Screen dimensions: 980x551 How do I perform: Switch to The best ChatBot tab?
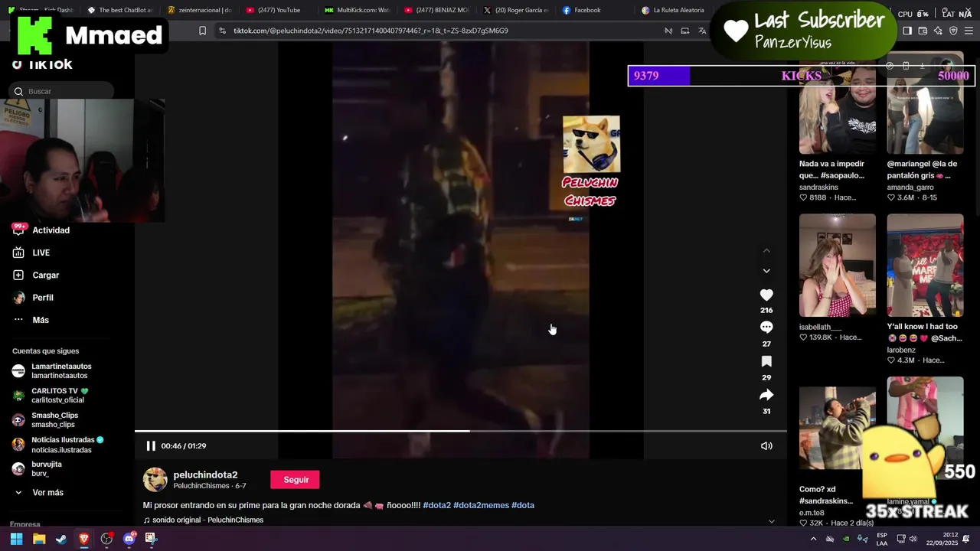(120, 10)
